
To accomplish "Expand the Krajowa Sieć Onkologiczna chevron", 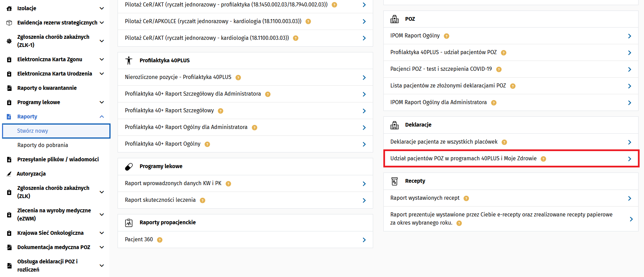I will (102, 233).
